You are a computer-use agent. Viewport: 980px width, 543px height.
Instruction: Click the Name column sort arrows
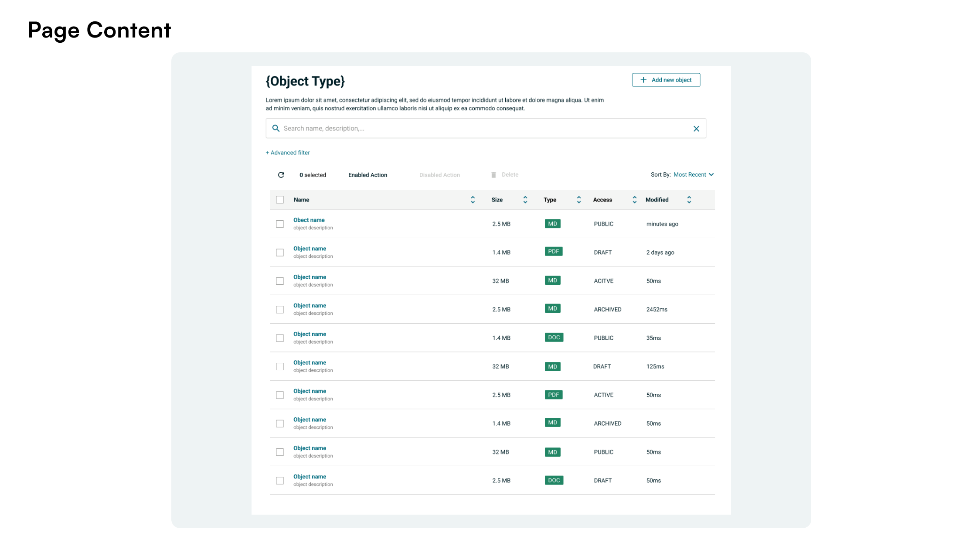point(473,200)
